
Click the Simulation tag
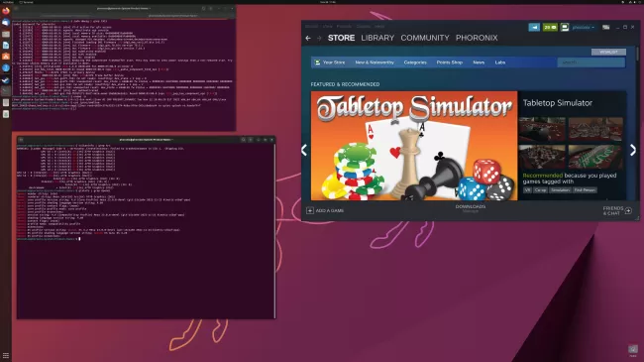(560, 190)
